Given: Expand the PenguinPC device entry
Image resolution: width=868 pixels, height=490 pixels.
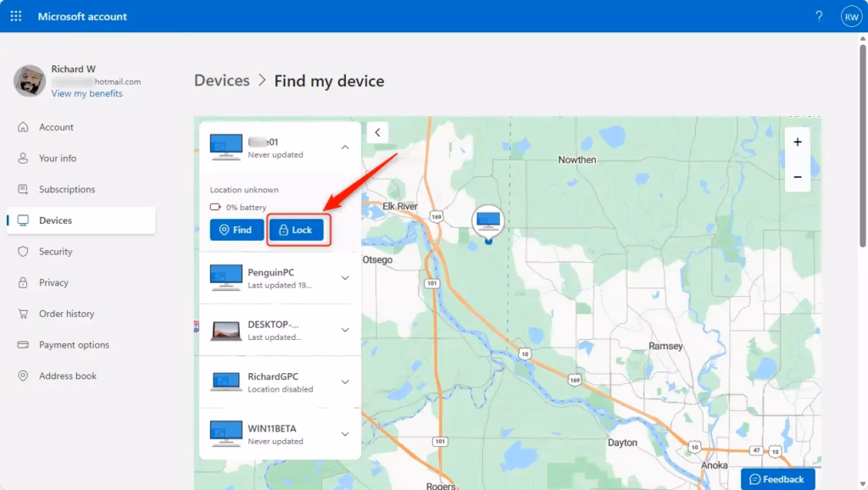Looking at the screenshot, I should click(345, 278).
